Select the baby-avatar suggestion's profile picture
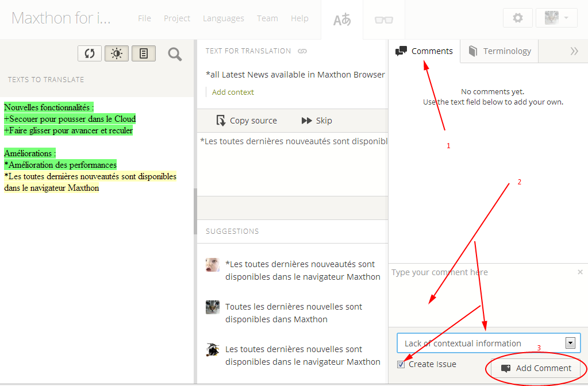The height and width of the screenshot is (386, 588). [213, 265]
